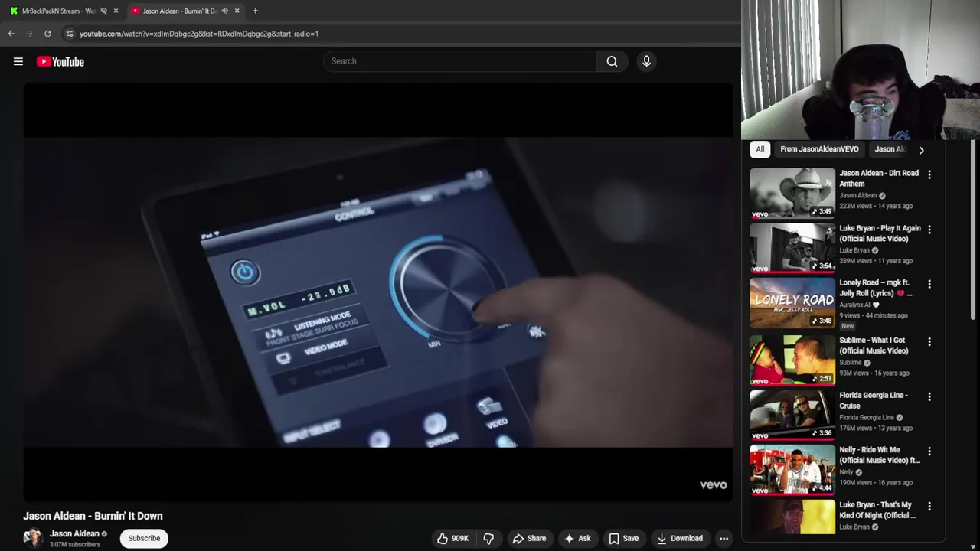
Task: Mute the Jason Aldean tab audio
Action: pos(224,11)
